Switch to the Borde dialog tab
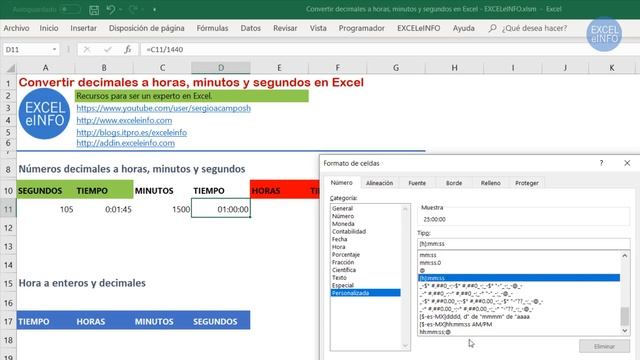 454,183
